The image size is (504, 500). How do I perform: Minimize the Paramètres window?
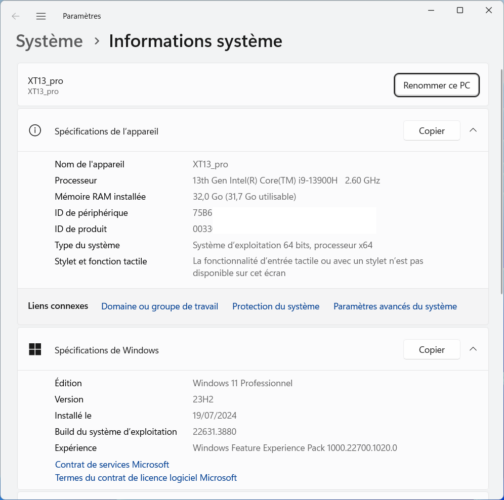[431, 10]
